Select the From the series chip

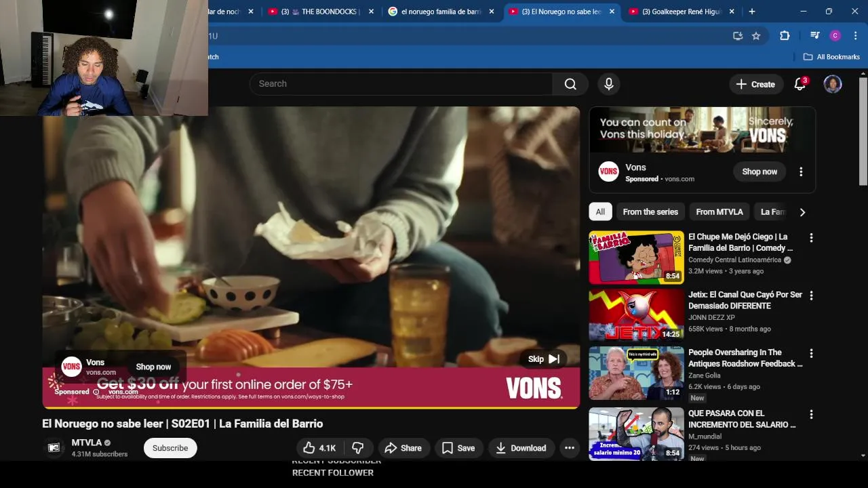(650, 212)
